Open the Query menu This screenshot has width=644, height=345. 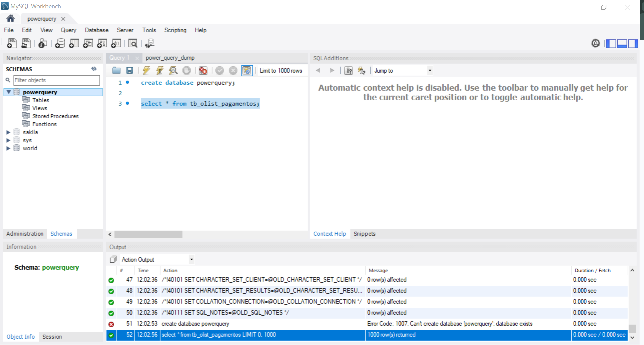pyautogui.click(x=68, y=30)
